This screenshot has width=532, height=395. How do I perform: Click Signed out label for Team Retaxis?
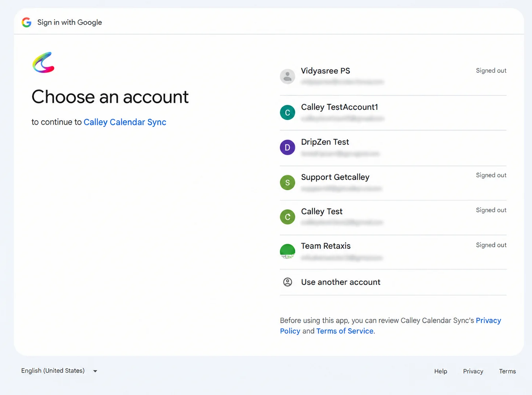tap(491, 245)
